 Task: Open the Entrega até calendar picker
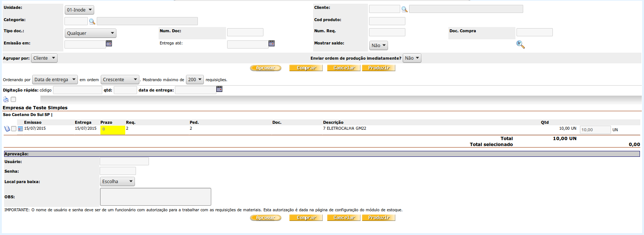(x=271, y=44)
